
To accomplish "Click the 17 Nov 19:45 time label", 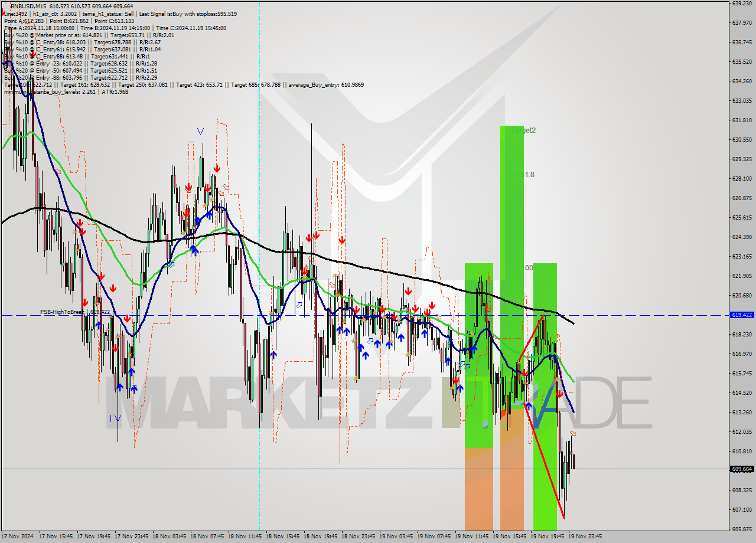I will [93, 537].
